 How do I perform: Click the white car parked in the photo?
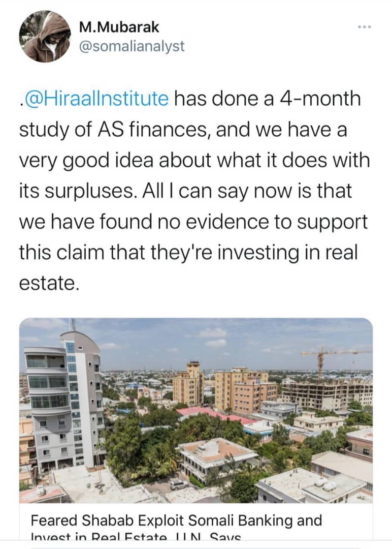pos(179,485)
